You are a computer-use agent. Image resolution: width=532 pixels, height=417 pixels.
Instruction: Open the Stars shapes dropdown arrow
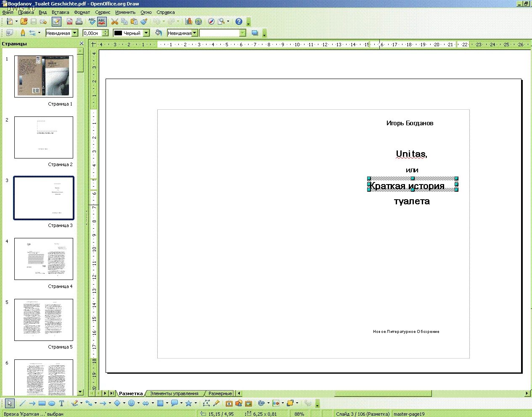[x=196, y=404]
